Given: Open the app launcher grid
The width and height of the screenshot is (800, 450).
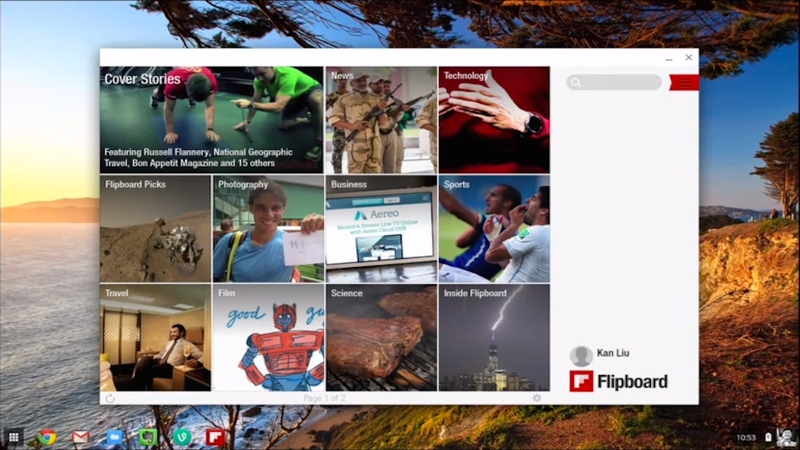Looking at the screenshot, I should (x=14, y=437).
